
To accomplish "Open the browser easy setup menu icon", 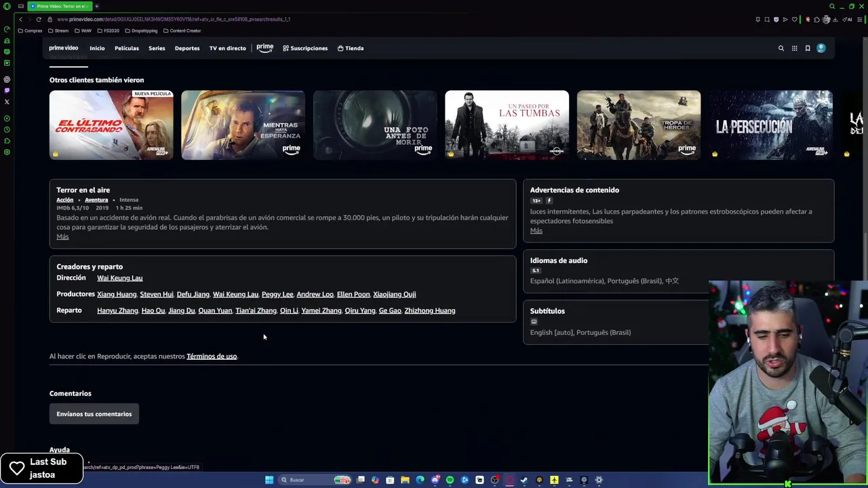I will 860,19.
